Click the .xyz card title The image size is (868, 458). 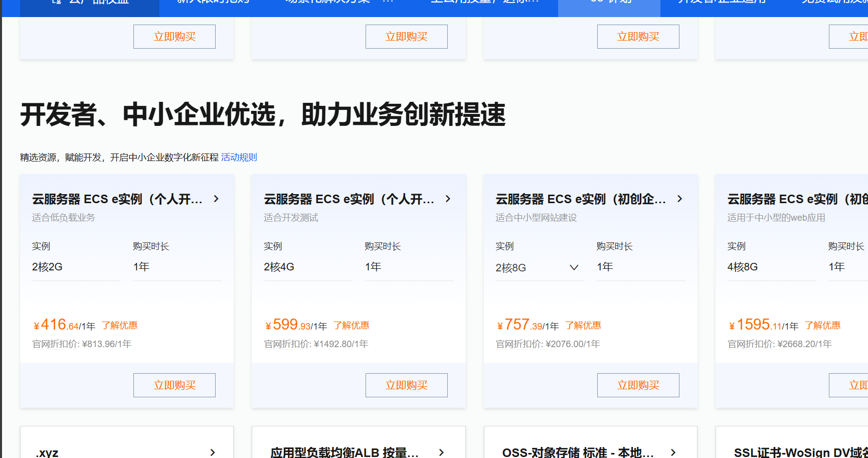(x=47, y=452)
